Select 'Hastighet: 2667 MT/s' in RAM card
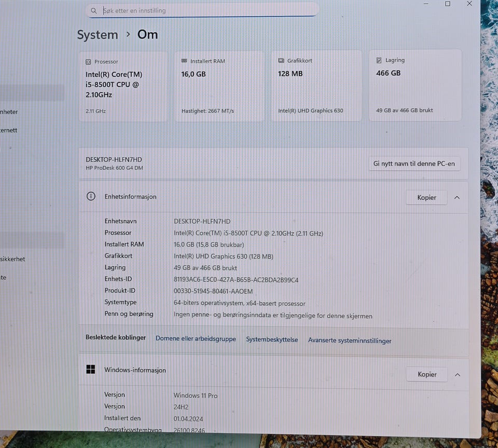 [x=208, y=111]
